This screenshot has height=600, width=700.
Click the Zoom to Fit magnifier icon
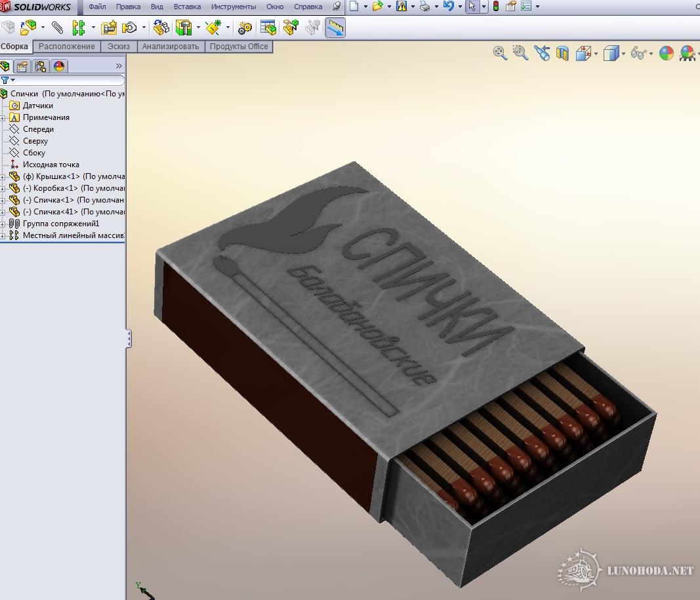[x=500, y=54]
